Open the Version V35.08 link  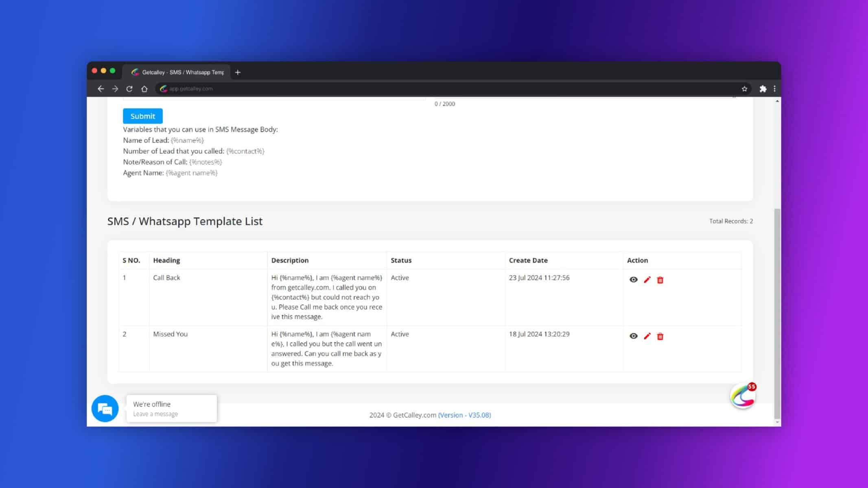coord(464,415)
